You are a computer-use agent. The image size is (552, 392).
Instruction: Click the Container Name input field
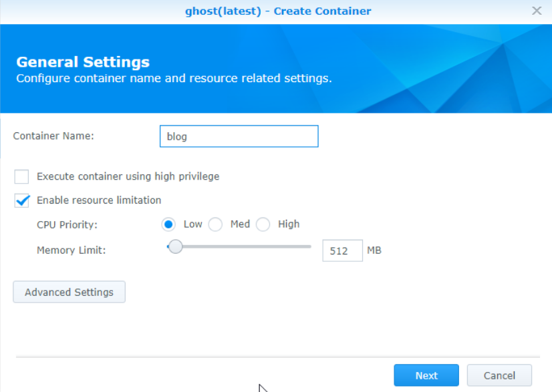(x=239, y=136)
